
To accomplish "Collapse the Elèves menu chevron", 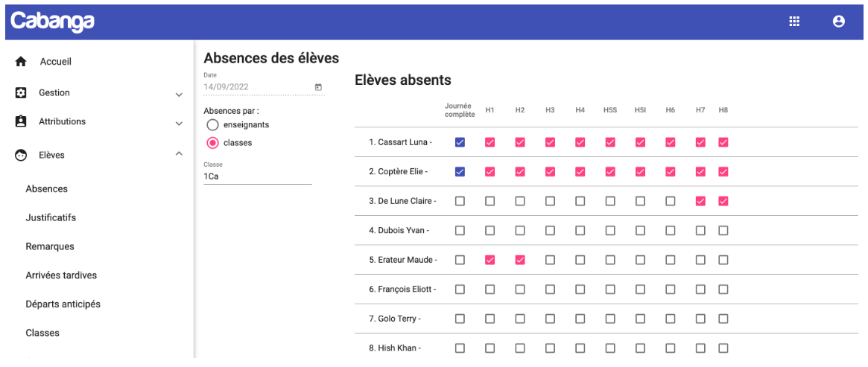I will [x=179, y=153].
